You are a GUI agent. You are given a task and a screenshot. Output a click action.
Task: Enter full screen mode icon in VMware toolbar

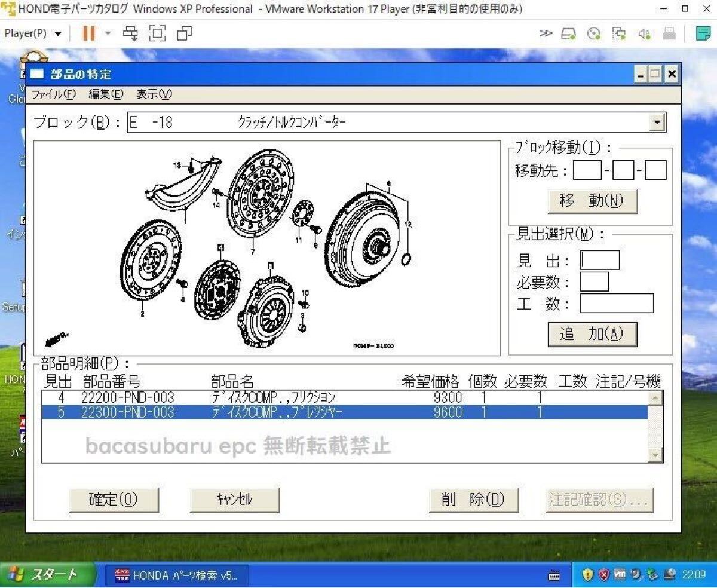pyautogui.click(x=157, y=33)
